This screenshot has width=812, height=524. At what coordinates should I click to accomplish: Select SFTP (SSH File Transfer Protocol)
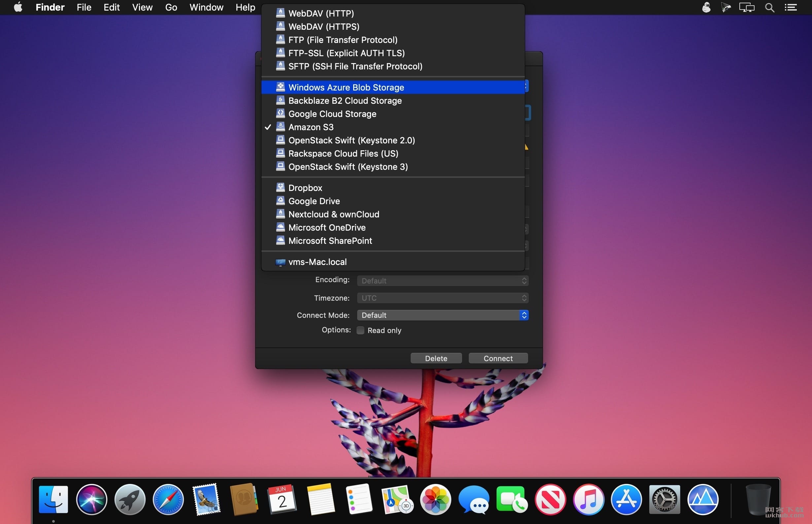[x=393, y=66]
